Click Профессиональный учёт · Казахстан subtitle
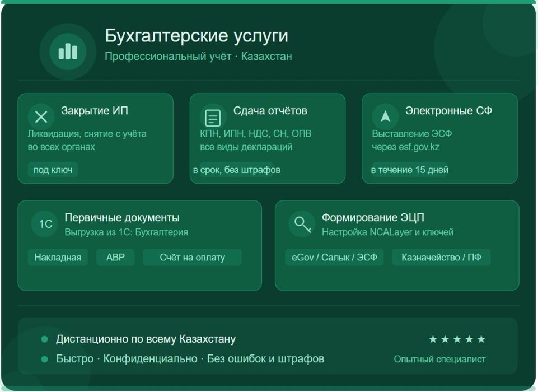This screenshot has height=392, width=538. (x=198, y=57)
